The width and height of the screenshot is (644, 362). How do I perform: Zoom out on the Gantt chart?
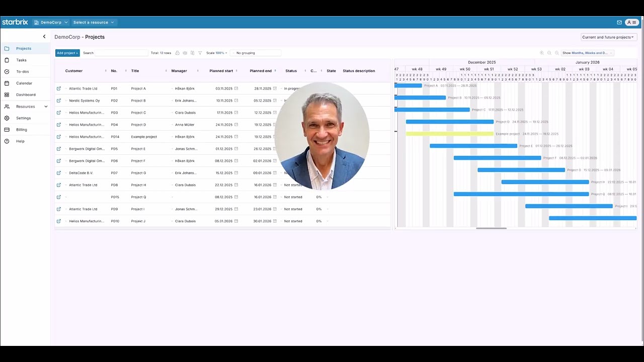coord(549,53)
